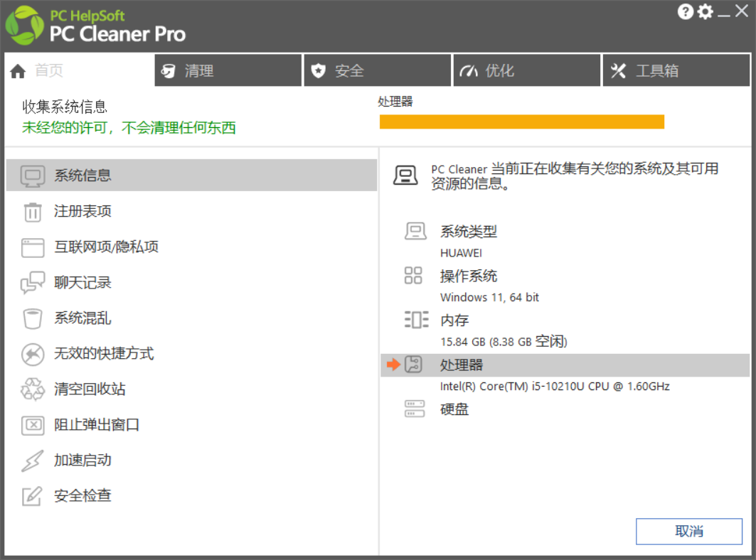This screenshot has width=756, height=560.
Task: Open settings via the gear icon
Action: (x=705, y=11)
